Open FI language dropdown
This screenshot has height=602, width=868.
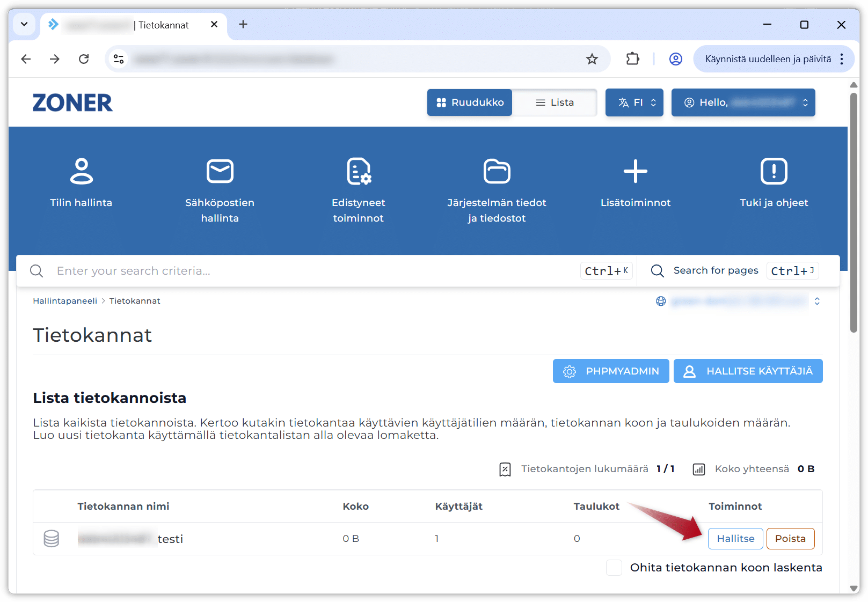(634, 102)
